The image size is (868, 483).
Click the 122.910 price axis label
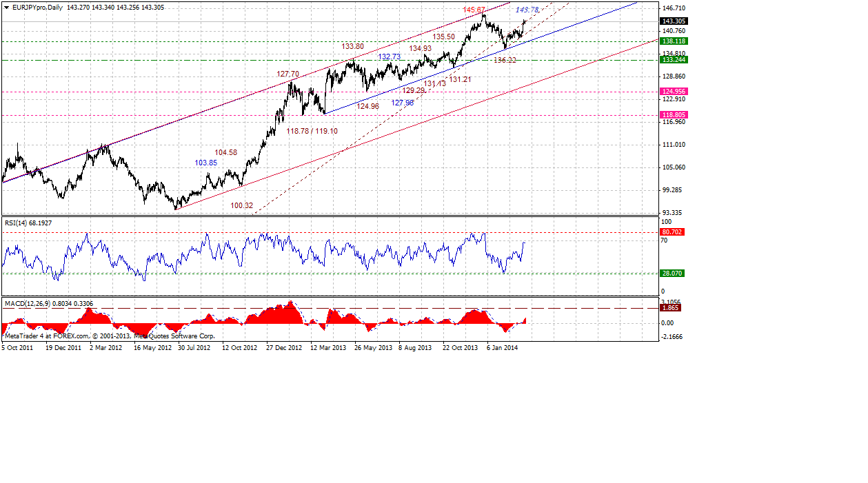click(x=673, y=99)
